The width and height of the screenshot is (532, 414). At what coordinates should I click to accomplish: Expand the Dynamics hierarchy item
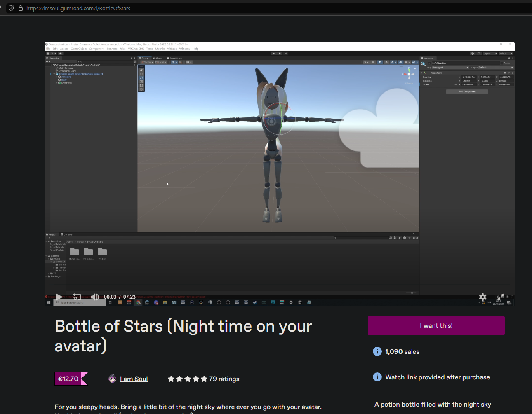[56, 83]
